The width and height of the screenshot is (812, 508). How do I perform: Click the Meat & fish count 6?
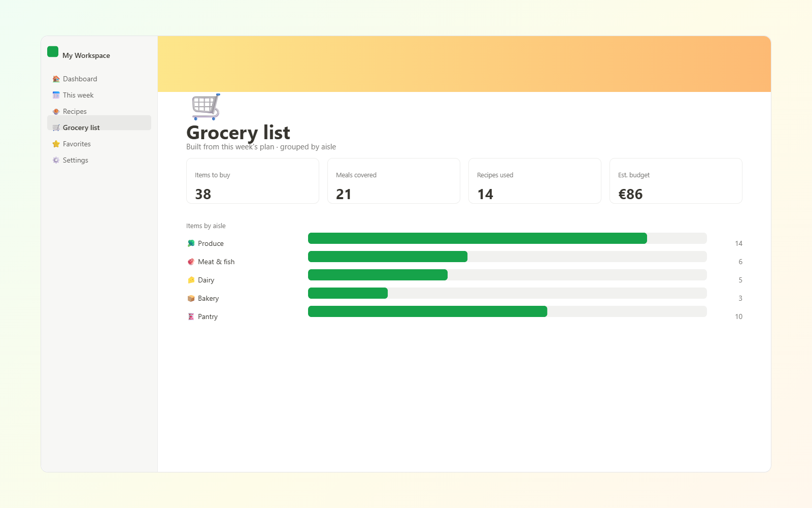tap(740, 262)
